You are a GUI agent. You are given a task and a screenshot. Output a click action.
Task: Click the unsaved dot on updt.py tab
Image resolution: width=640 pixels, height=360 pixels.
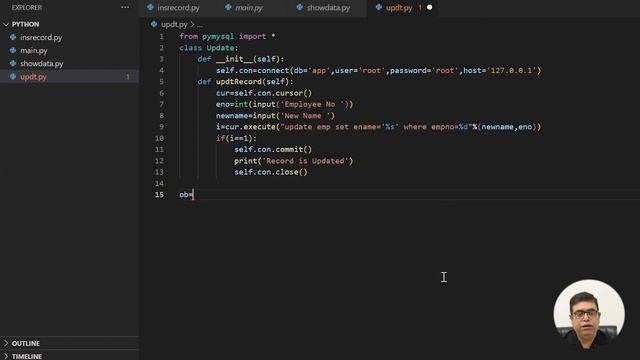[x=429, y=7]
